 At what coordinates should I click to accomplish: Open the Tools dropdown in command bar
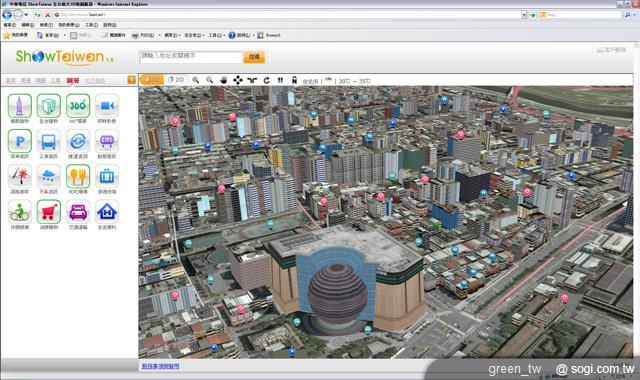pyautogui.click(x=216, y=36)
